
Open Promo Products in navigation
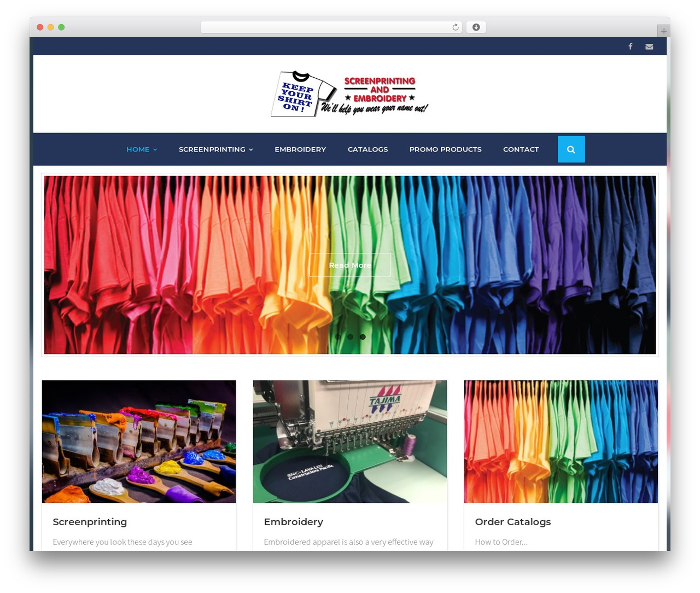point(445,149)
